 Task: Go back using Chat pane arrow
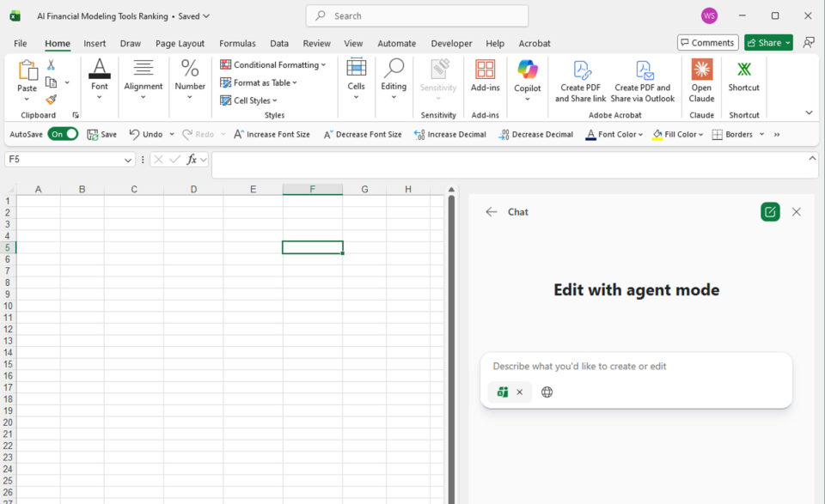pos(491,212)
